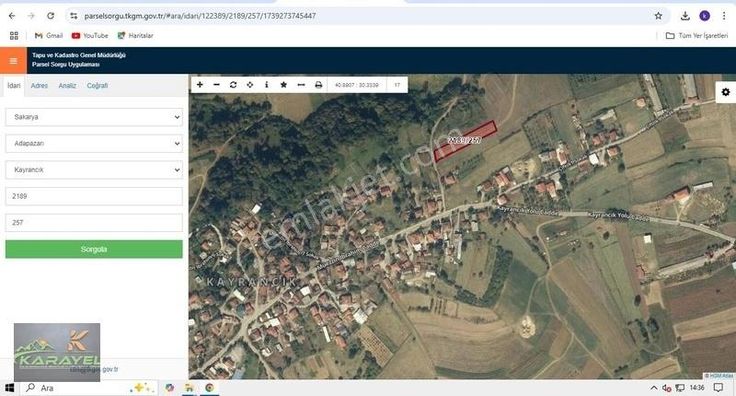The height and width of the screenshot is (396, 736).
Task: Switch to the Analiz tab
Action: [x=67, y=86]
